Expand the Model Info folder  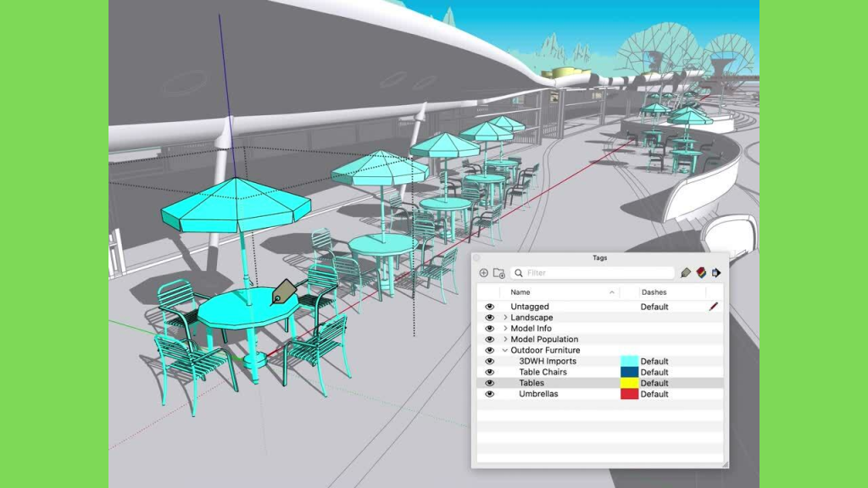pos(505,328)
